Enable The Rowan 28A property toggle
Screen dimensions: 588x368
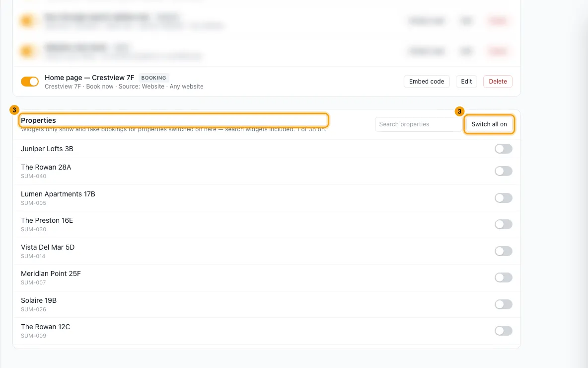(503, 171)
